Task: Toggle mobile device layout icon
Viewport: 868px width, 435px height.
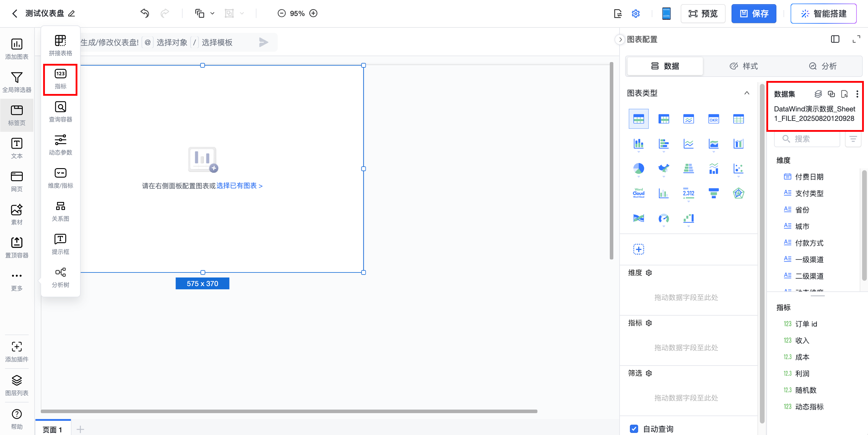Action: pyautogui.click(x=666, y=14)
